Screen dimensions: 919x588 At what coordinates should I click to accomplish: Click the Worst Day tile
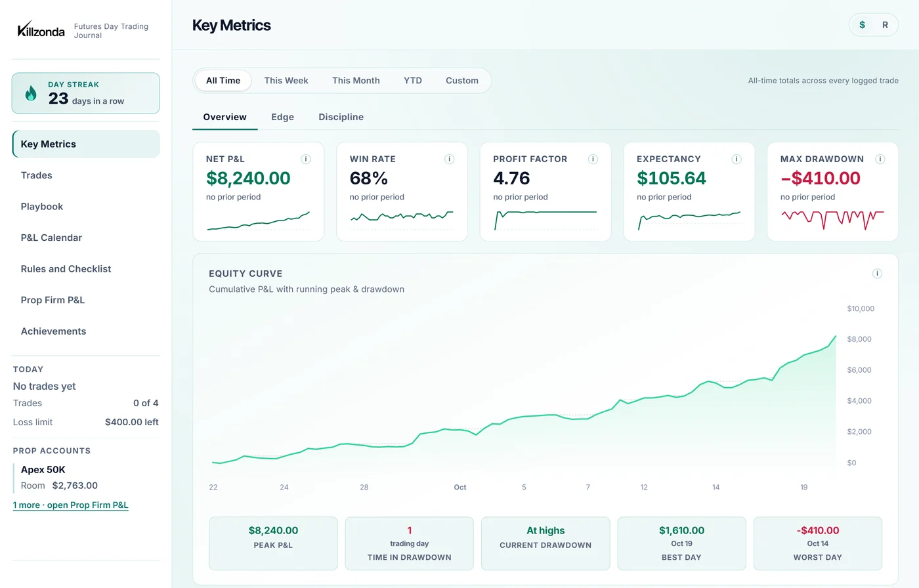(818, 543)
